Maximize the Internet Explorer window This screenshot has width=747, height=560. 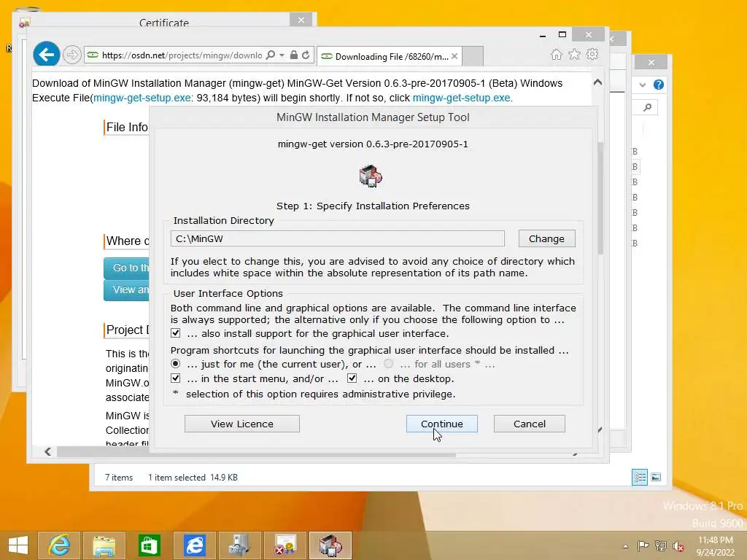[562, 34]
